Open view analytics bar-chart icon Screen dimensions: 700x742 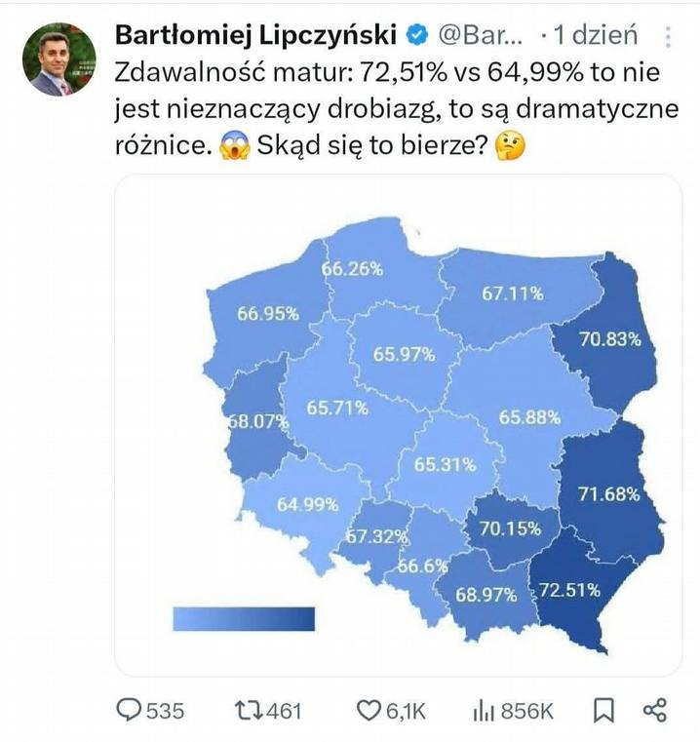[x=484, y=711]
